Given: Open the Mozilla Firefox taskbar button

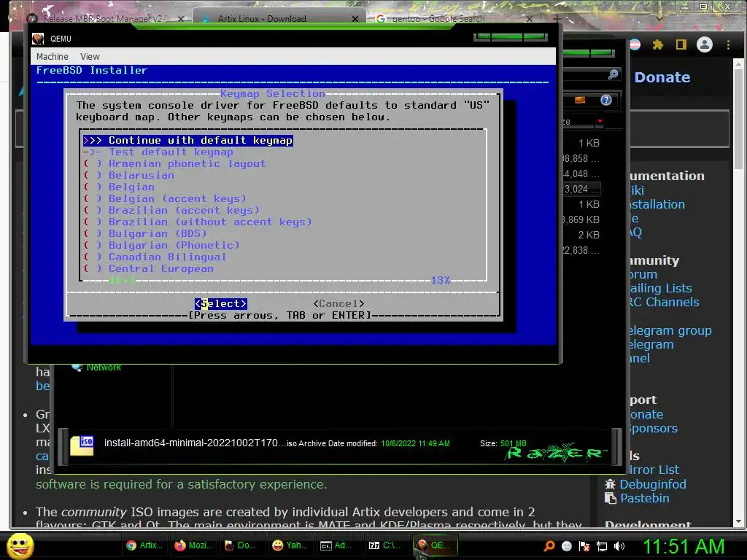Looking at the screenshot, I should 193,545.
